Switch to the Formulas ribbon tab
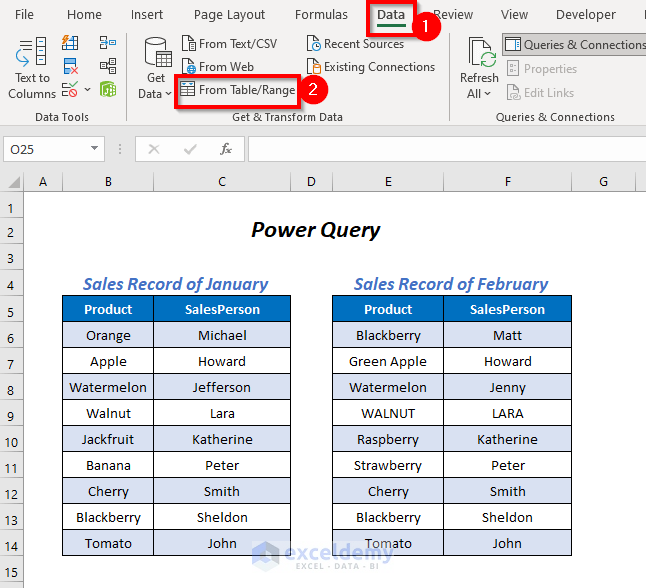This screenshot has height=588, width=646. tap(321, 15)
